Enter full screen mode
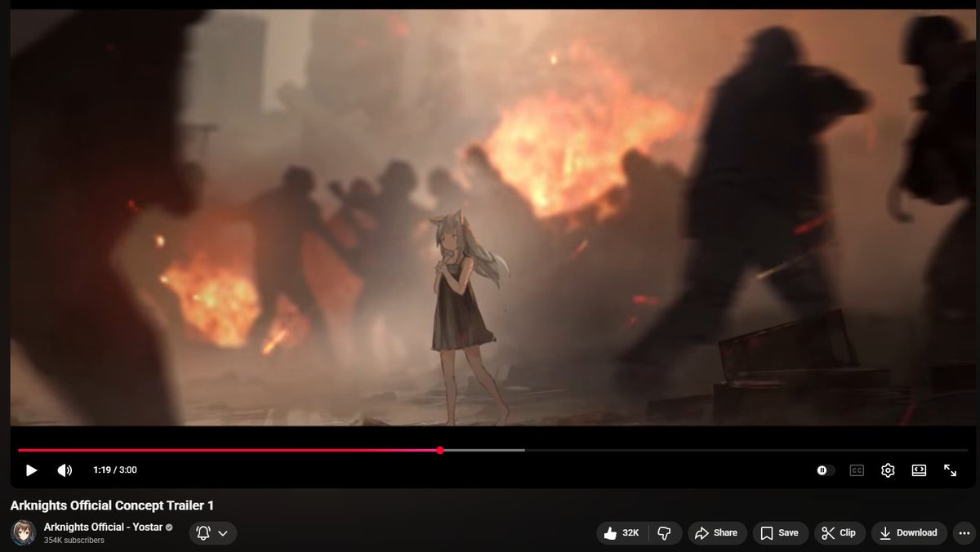 950,470
